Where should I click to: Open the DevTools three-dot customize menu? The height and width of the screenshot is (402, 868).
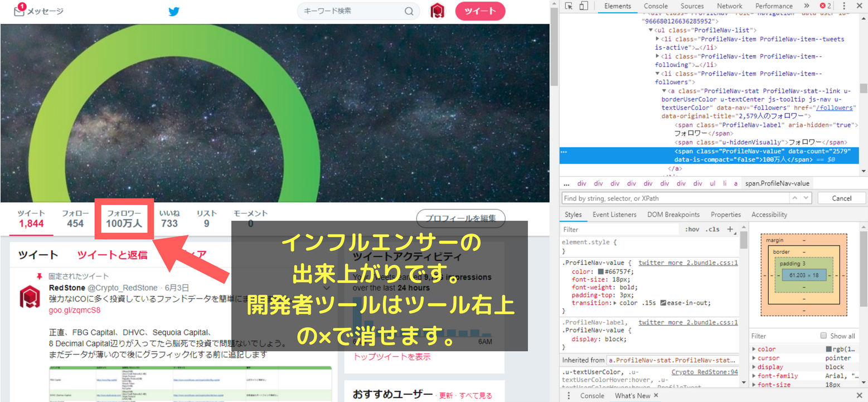point(843,6)
